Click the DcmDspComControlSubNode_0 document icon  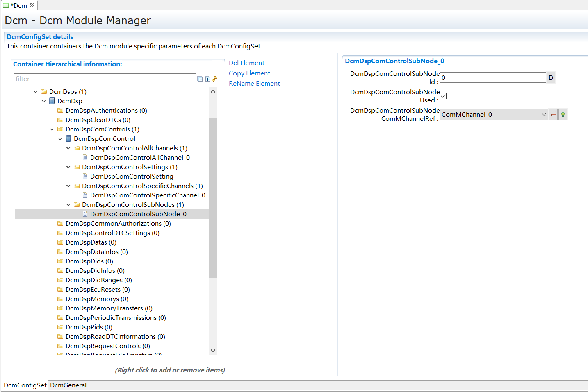coord(85,214)
